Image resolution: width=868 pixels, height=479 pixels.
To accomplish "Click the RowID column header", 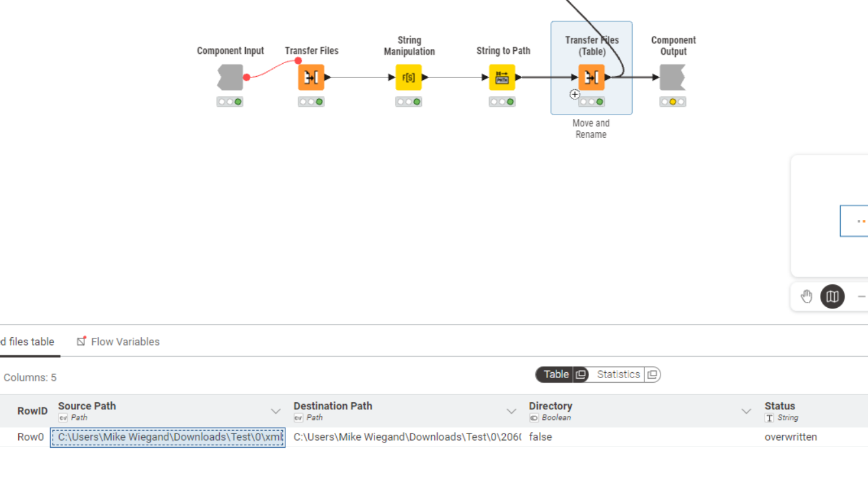I will pos(33,411).
